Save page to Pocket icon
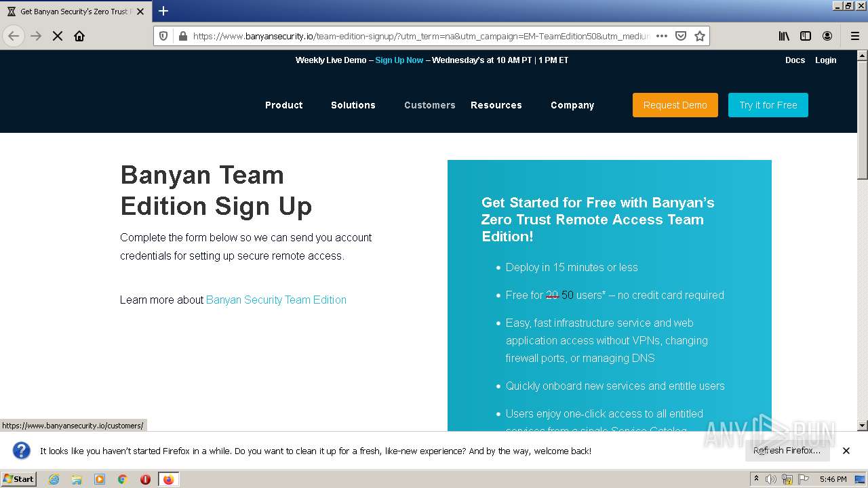The image size is (868, 488). [x=681, y=36]
